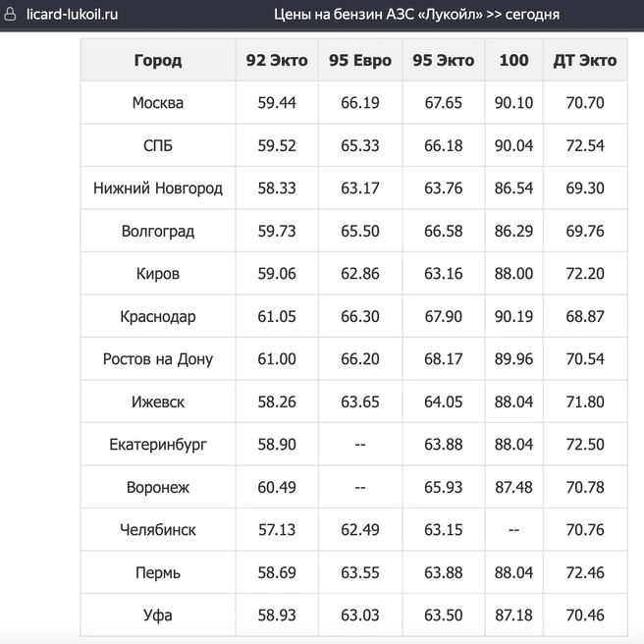Select the 95 Экто column header

444,60
